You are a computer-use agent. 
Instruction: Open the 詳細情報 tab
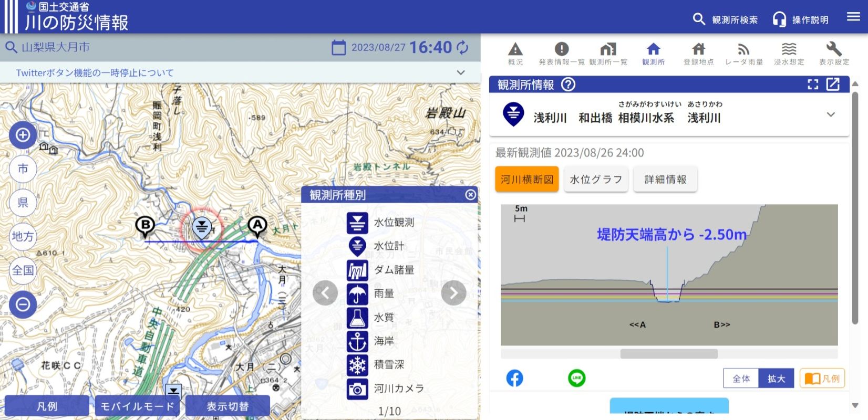[x=665, y=180]
